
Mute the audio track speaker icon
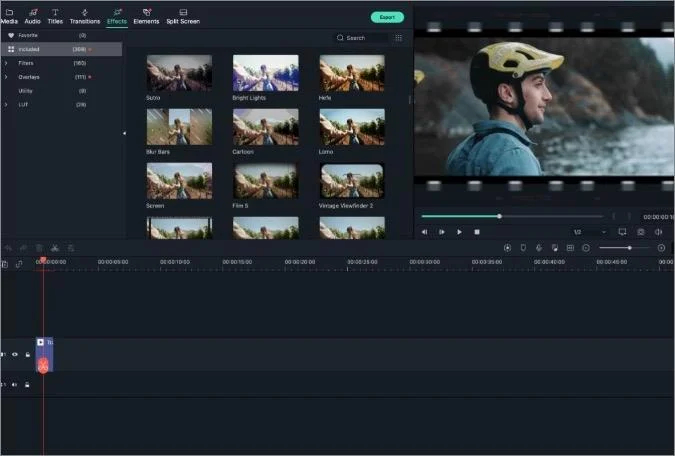(x=15, y=385)
